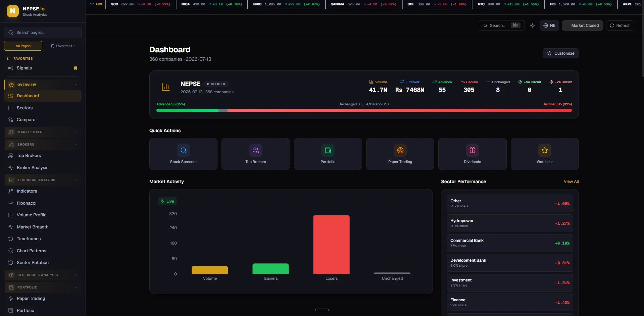Open the Commercial Bank sector row
The width and height of the screenshot is (644, 316).
coord(510,243)
